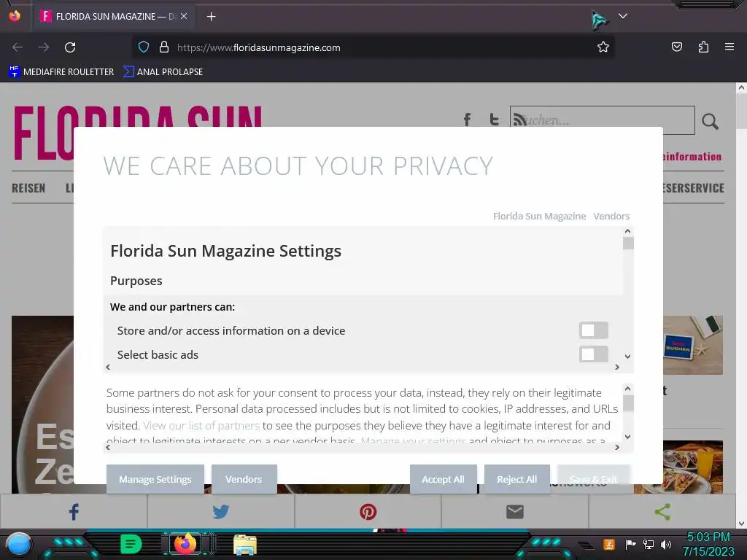
Task: Reload the page with the refresh icon
Action: coord(70,47)
